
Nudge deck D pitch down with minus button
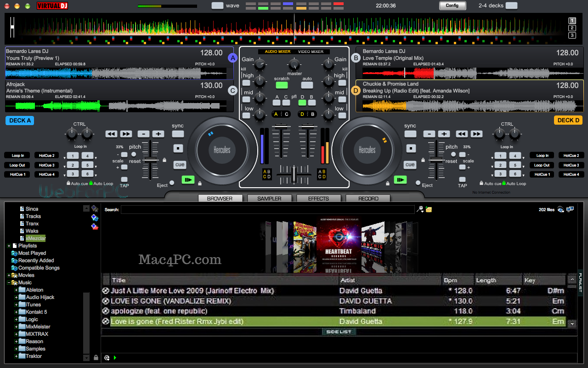(x=429, y=134)
